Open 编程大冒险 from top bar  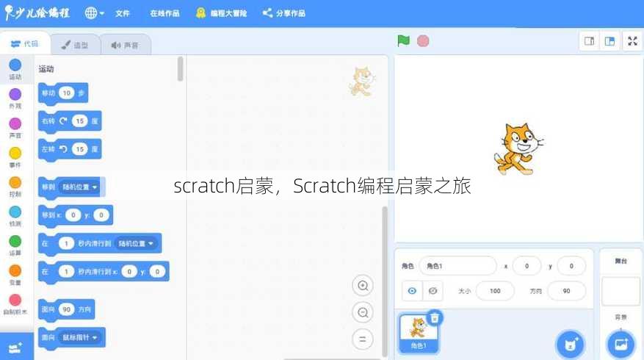point(221,13)
